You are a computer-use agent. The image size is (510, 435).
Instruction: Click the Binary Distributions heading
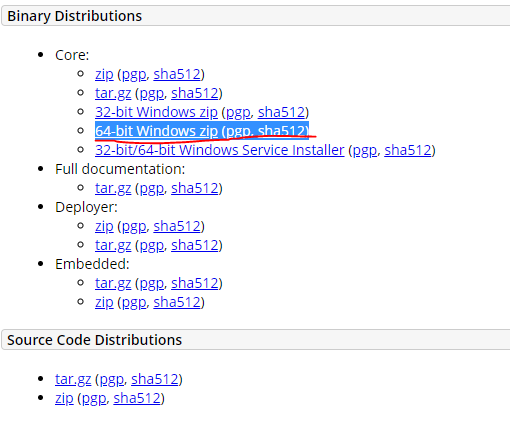click(x=75, y=16)
